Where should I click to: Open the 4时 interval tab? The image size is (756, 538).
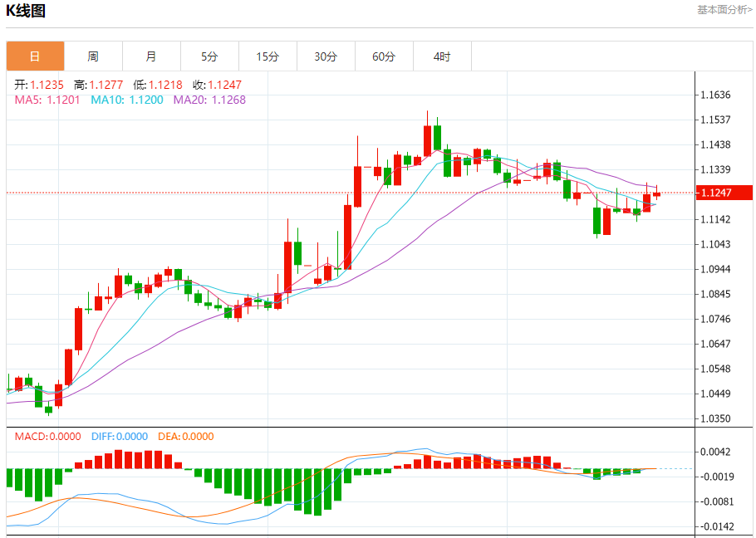(x=442, y=56)
